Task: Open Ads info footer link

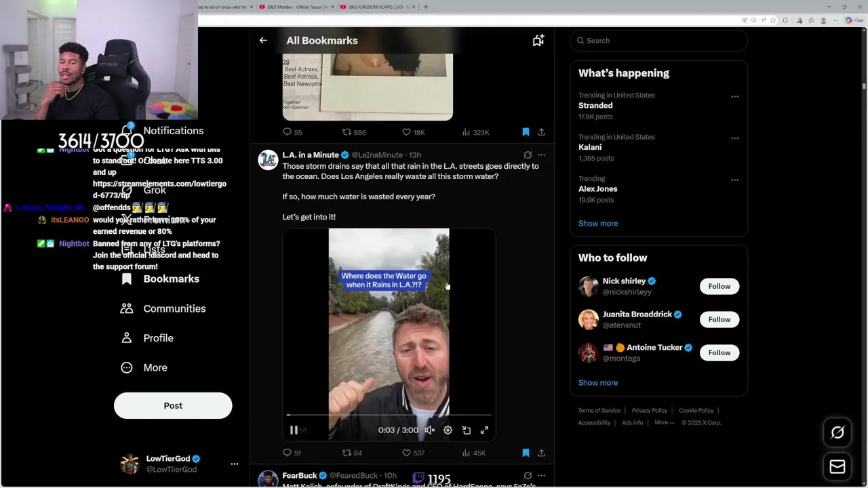Action: (x=633, y=423)
